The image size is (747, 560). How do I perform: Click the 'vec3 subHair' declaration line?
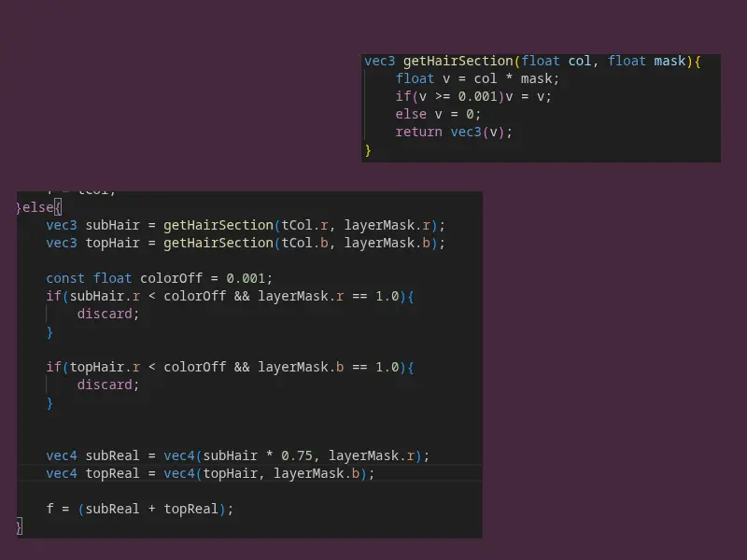pyautogui.click(x=246, y=225)
